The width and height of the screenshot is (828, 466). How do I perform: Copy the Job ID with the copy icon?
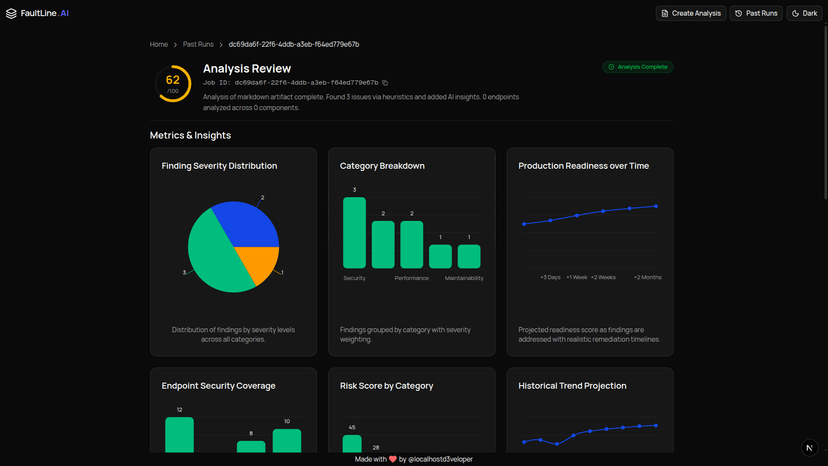tap(385, 82)
